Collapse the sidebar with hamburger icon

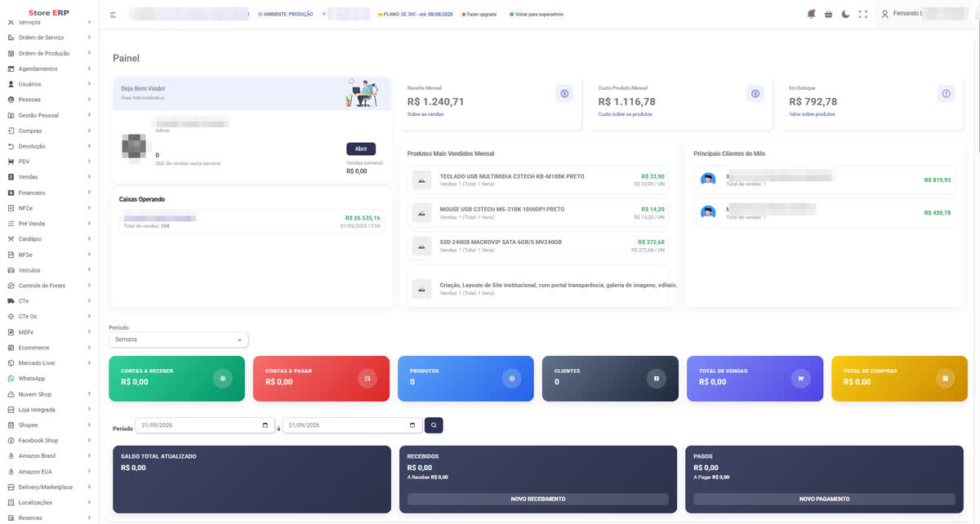[x=113, y=15]
